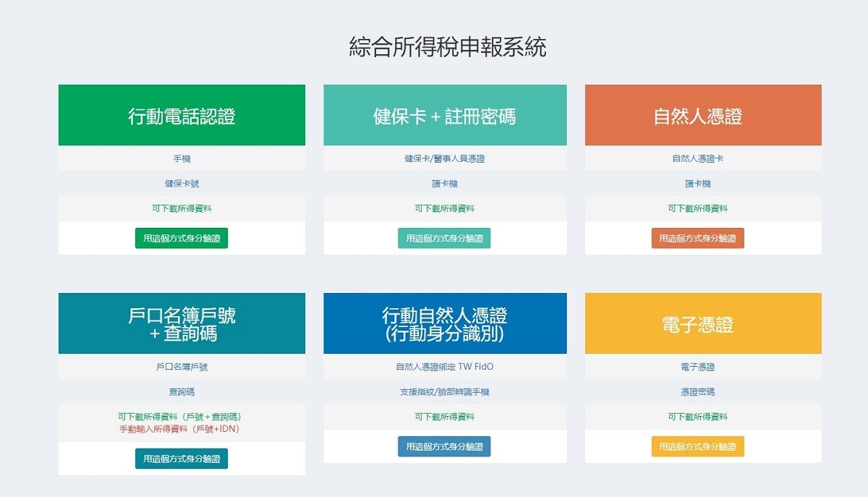Image resolution: width=868 pixels, height=497 pixels.
Task: Click the 自然人憑證卡 row
Action: click(x=703, y=158)
